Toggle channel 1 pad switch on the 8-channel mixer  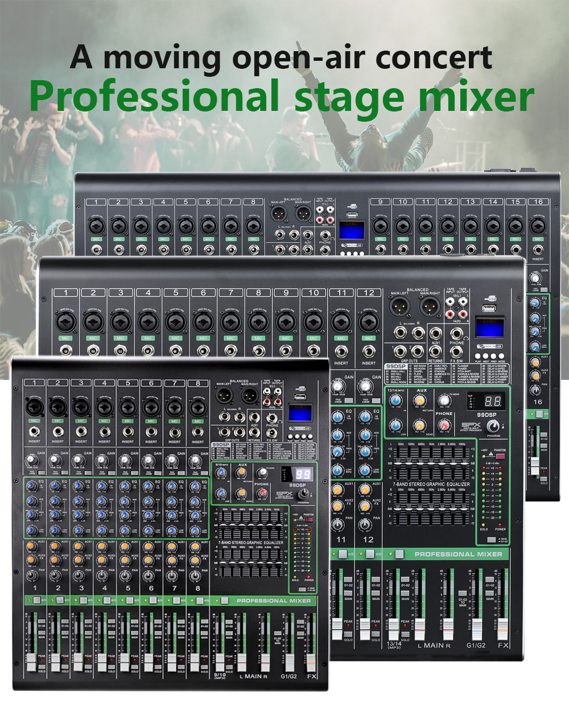(42, 473)
